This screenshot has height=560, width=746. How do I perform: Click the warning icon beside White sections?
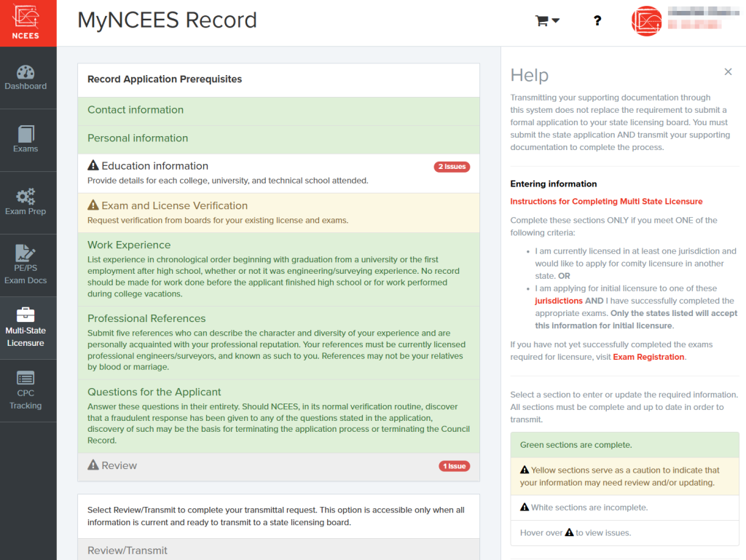pos(525,508)
